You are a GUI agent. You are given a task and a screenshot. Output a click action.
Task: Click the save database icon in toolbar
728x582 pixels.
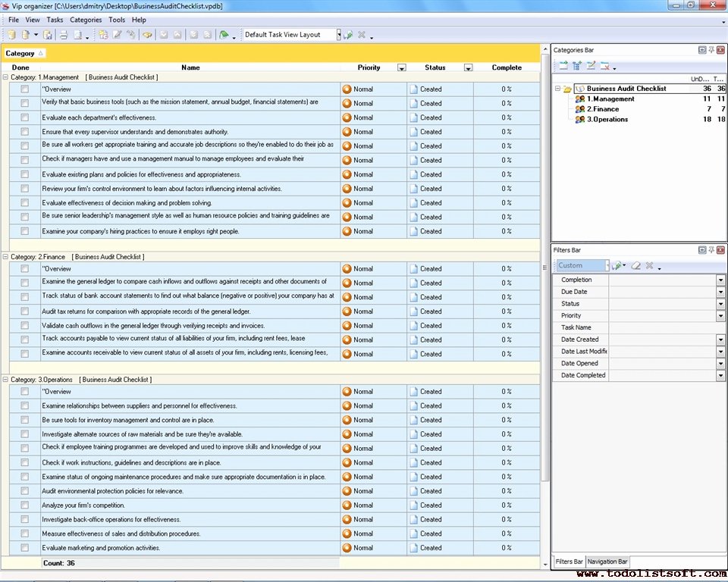(48, 35)
